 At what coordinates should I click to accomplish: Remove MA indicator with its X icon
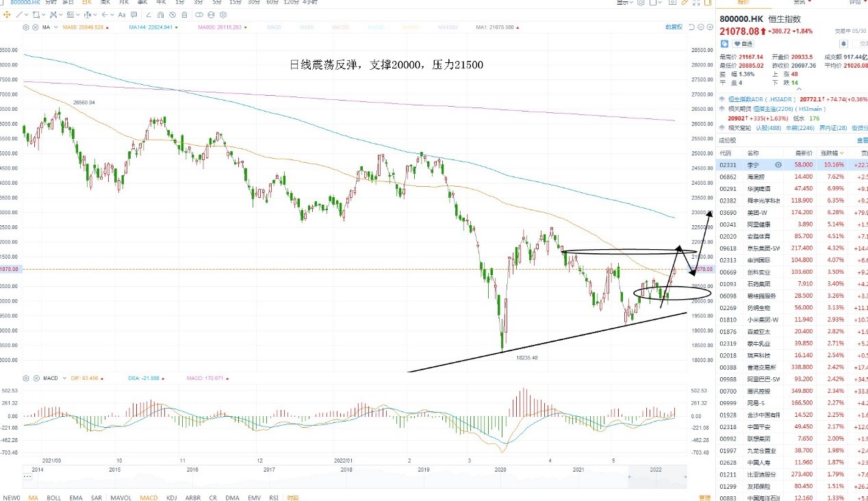(35, 27)
